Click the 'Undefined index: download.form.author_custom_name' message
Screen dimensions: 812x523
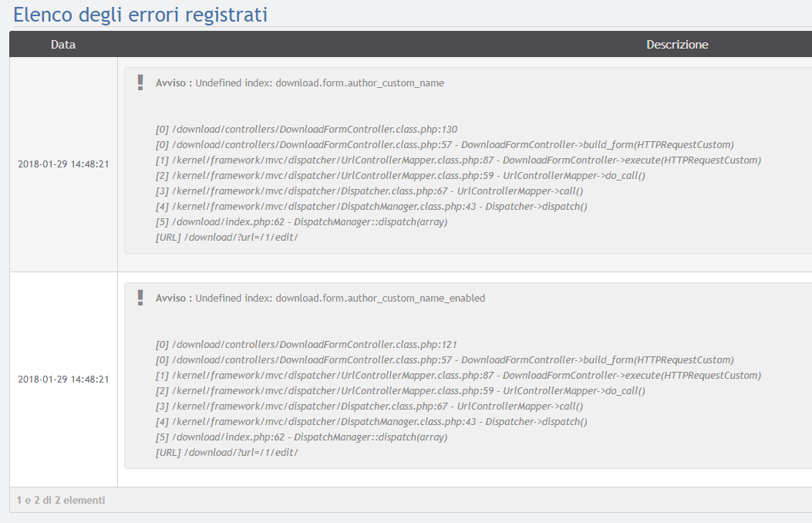(x=319, y=83)
